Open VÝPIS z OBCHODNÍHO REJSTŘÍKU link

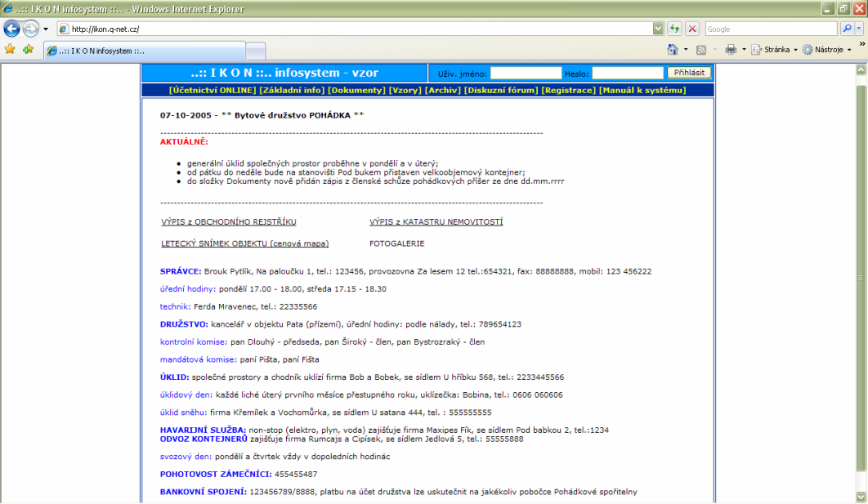pos(229,222)
